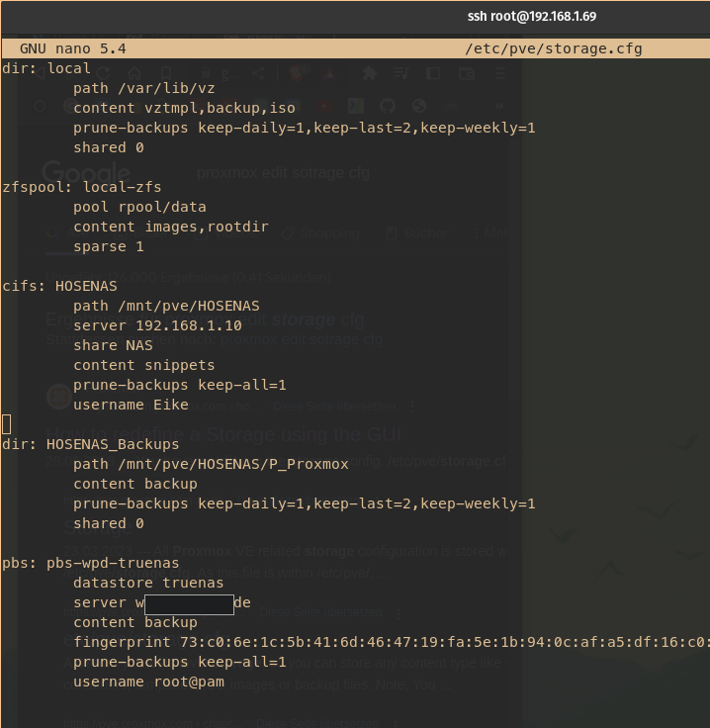Click the 'zfspool: local-zfs' line
This screenshot has height=728, width=710.
coord(82,187)
